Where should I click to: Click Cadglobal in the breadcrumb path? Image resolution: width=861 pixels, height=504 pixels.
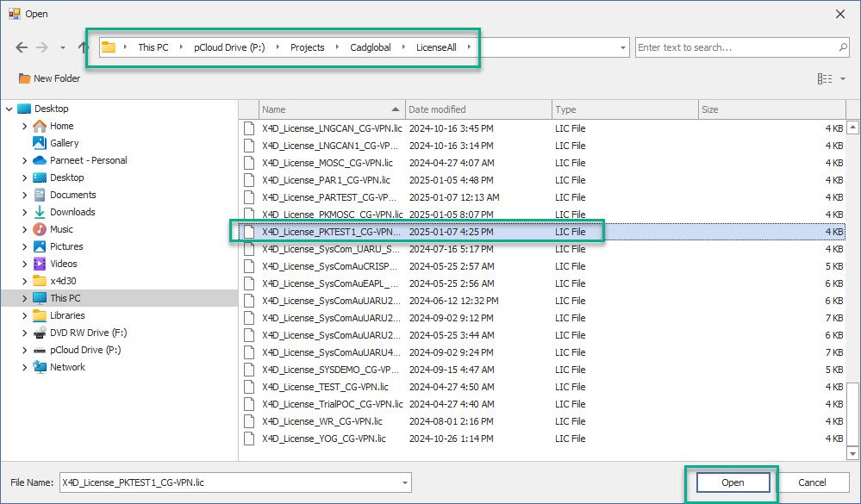tap(371, 47)
